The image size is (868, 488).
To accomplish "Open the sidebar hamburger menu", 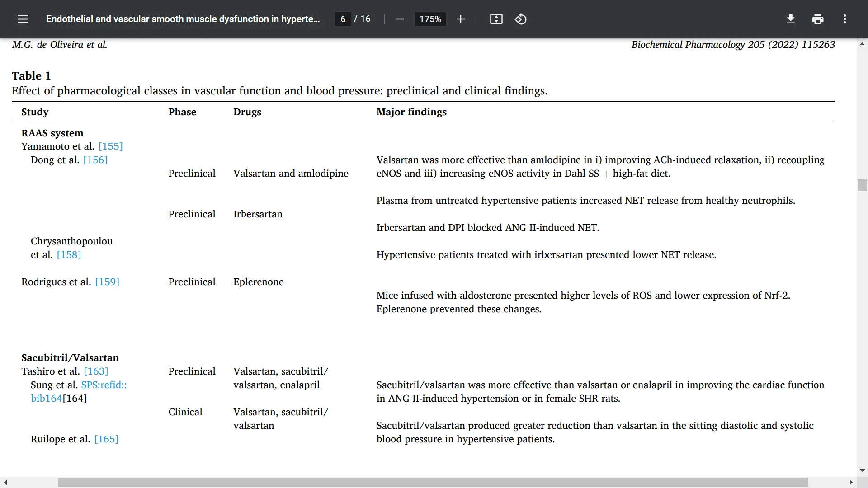I will (23, 19).
